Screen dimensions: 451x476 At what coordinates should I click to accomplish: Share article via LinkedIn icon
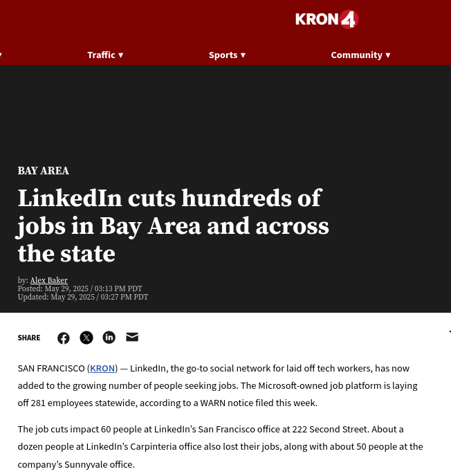[x=109, y=337]
